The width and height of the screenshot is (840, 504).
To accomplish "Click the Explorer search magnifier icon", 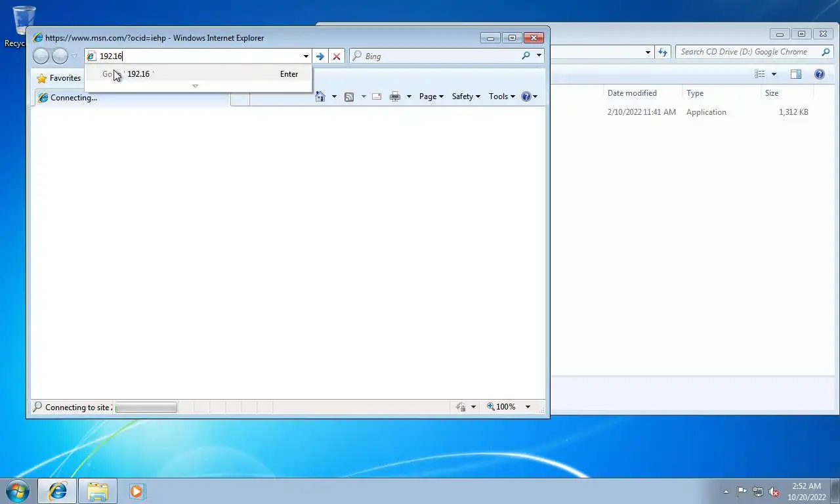I will tap(826, 52).
